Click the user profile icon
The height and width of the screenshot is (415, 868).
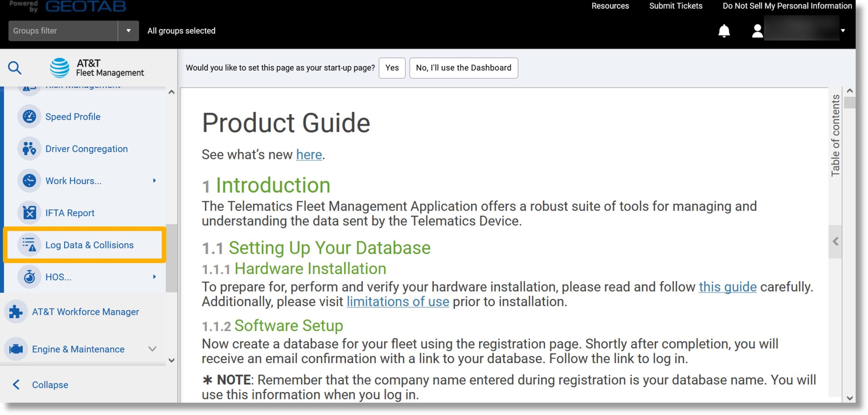757,31
